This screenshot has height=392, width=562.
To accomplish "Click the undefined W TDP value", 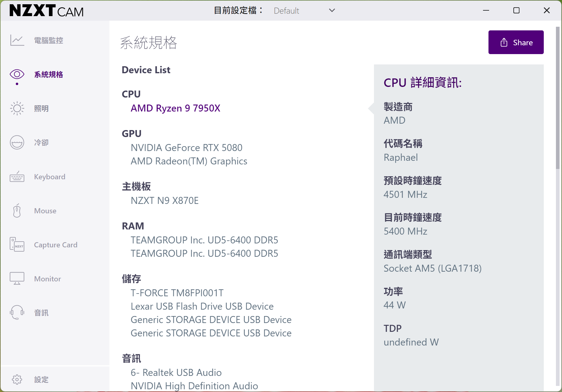I will click(x=411, y=342).
